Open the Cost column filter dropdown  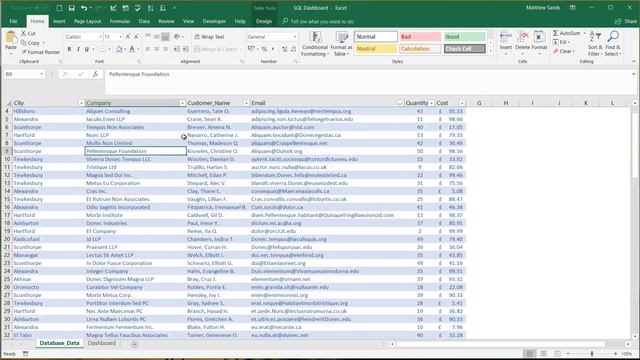point(462,103)
